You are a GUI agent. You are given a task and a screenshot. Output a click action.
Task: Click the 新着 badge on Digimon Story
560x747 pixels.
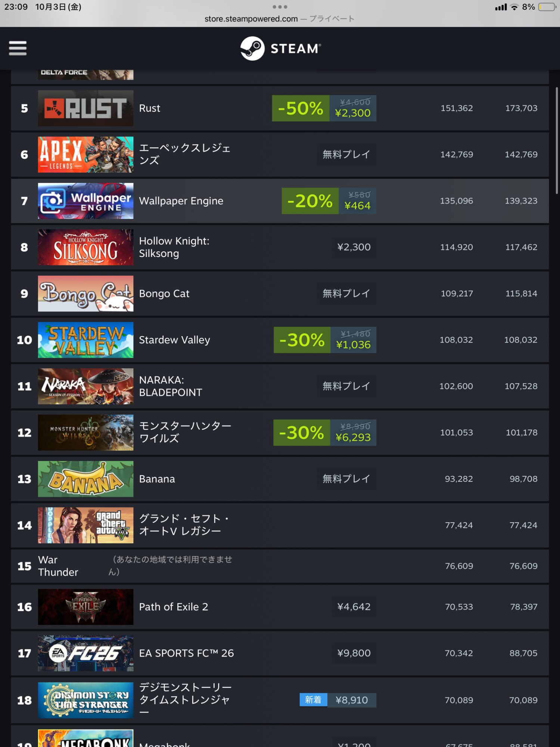click(x=313, y=700)
